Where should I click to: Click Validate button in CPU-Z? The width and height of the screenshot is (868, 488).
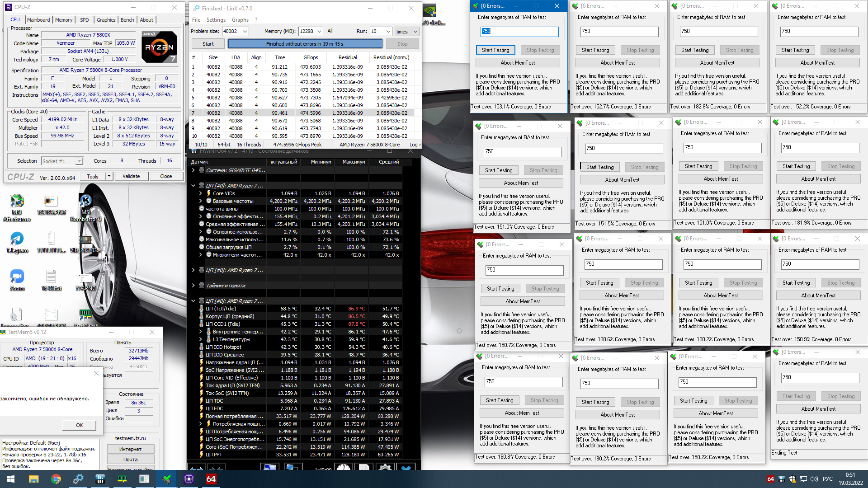[131, 176]
